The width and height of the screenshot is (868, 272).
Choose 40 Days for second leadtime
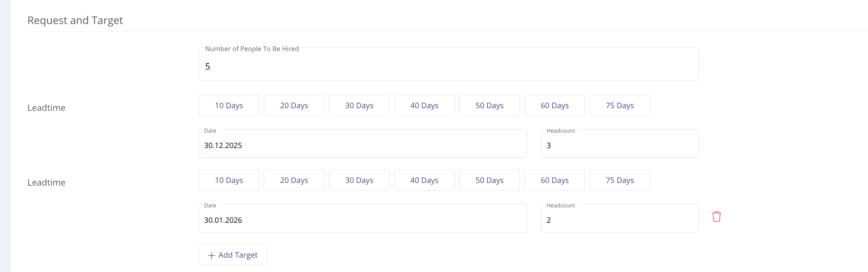(x=424, y=180)
